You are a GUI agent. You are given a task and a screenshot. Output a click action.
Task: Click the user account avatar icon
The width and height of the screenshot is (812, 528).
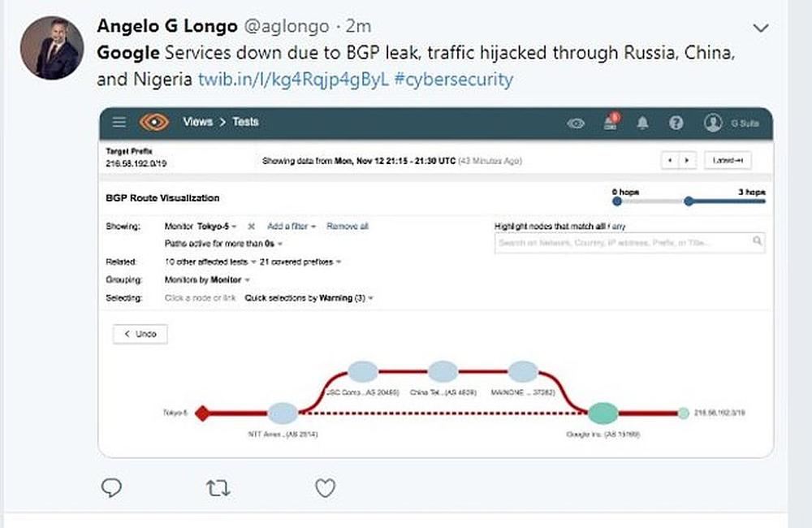(713, 123)
